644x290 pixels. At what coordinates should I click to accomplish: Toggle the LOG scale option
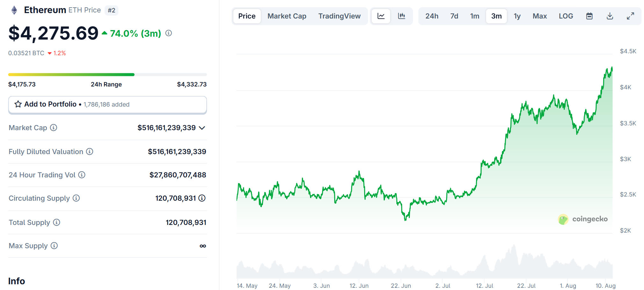pos(566,16)
